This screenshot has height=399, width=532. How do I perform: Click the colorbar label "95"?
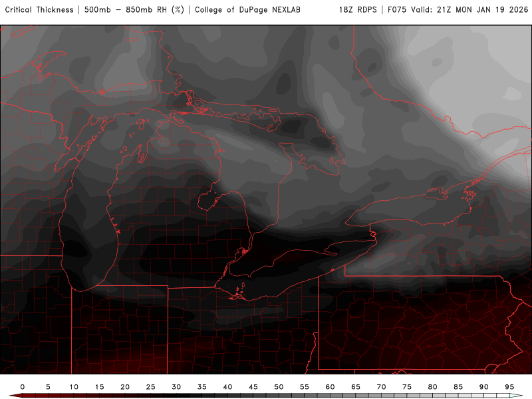[x=509, y=387]
